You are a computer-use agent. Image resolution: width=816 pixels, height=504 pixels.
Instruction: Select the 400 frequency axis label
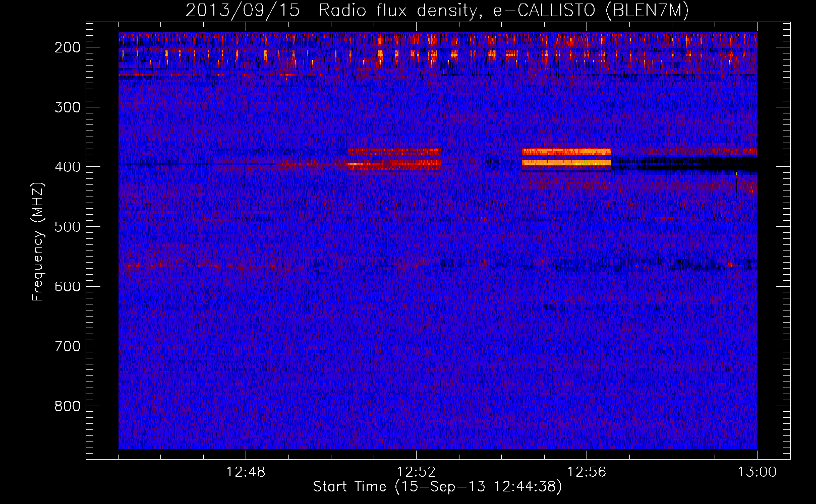coord(67,167)
